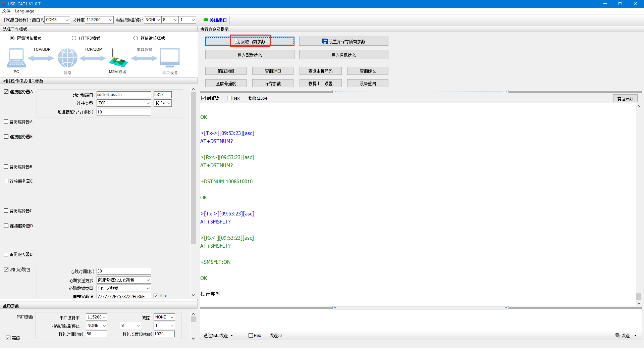Click the 设备重启 button

368,84
